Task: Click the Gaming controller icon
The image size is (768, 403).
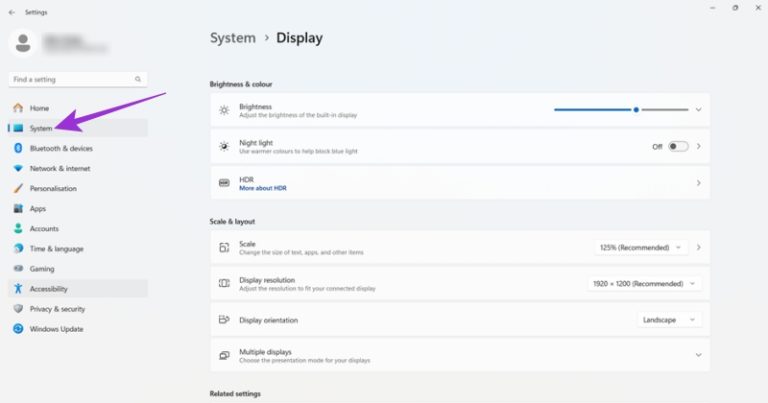Action: (18, 269)
